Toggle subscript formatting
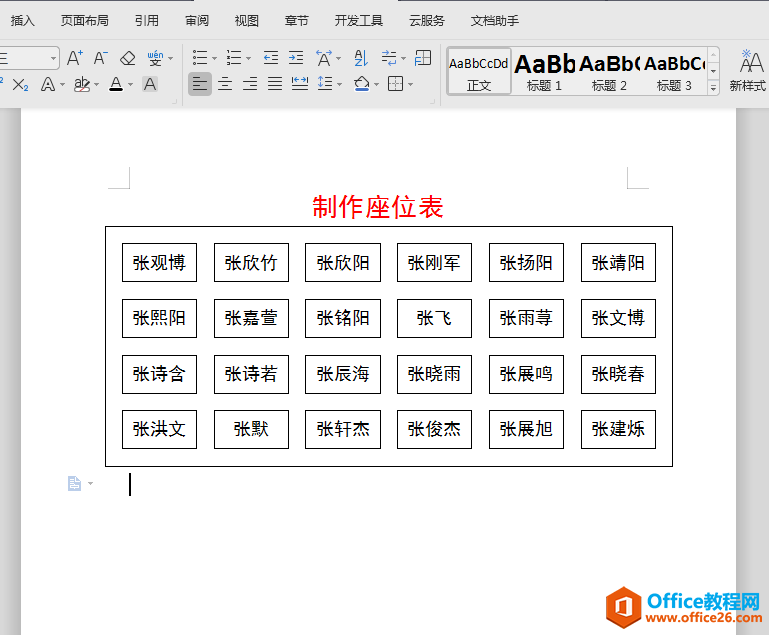This screenshot has height=635, width=769. (20, 85)
